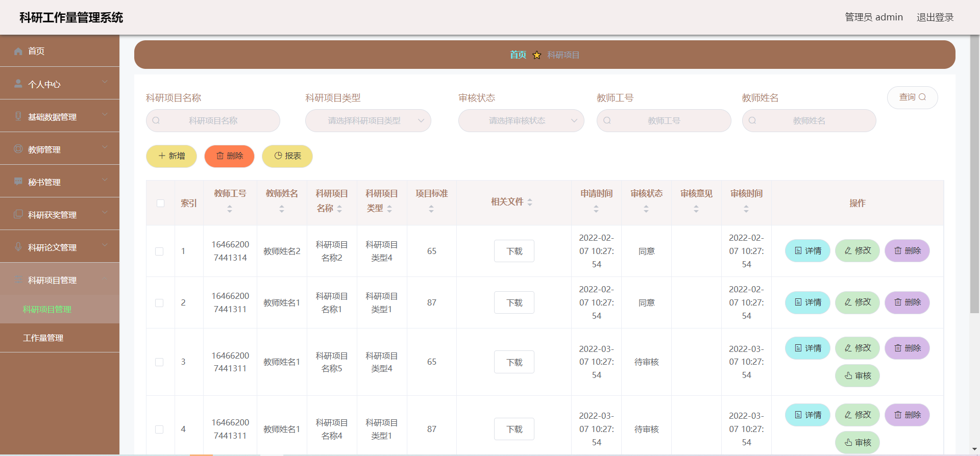Focus the 教师姓名 input field
The height and width of the screenshot is (456, 980).
pos(809,121)
